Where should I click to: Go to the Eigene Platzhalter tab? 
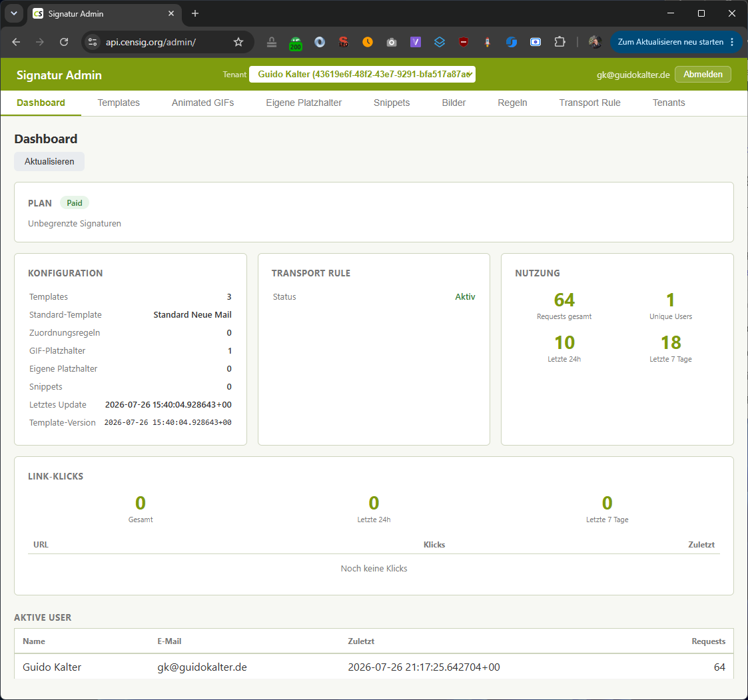[304, 103]
